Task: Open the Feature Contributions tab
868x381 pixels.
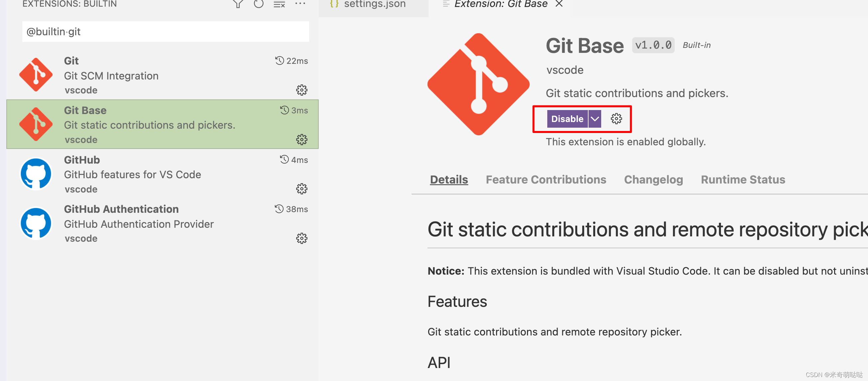Action: [546, 180]
